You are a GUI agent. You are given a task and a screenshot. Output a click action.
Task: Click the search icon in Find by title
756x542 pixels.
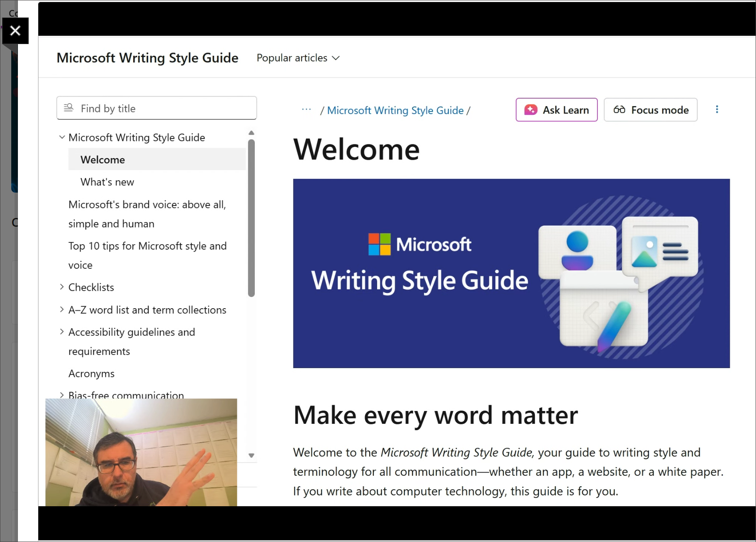tap(68, 108)
